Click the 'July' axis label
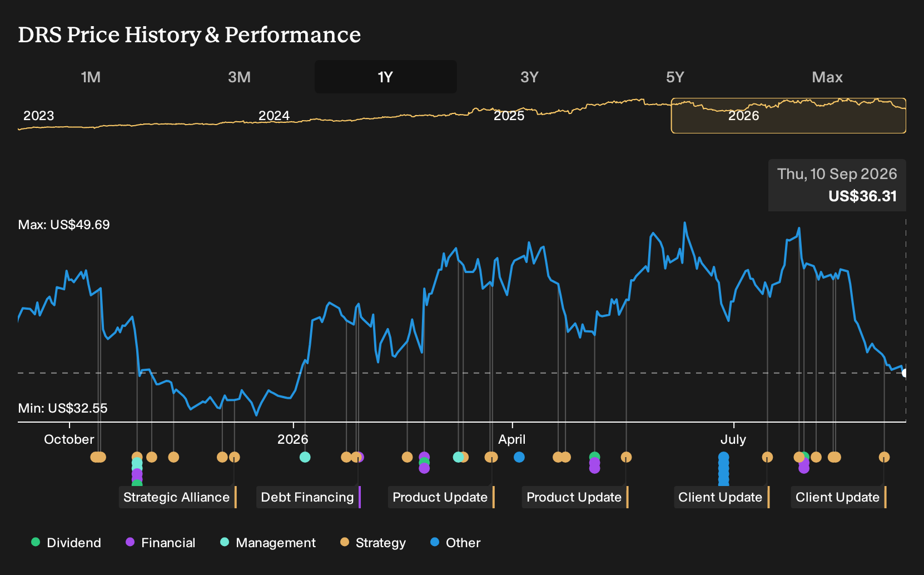The width and height of the screenshot is (924, 575). [x=733, y=439]
